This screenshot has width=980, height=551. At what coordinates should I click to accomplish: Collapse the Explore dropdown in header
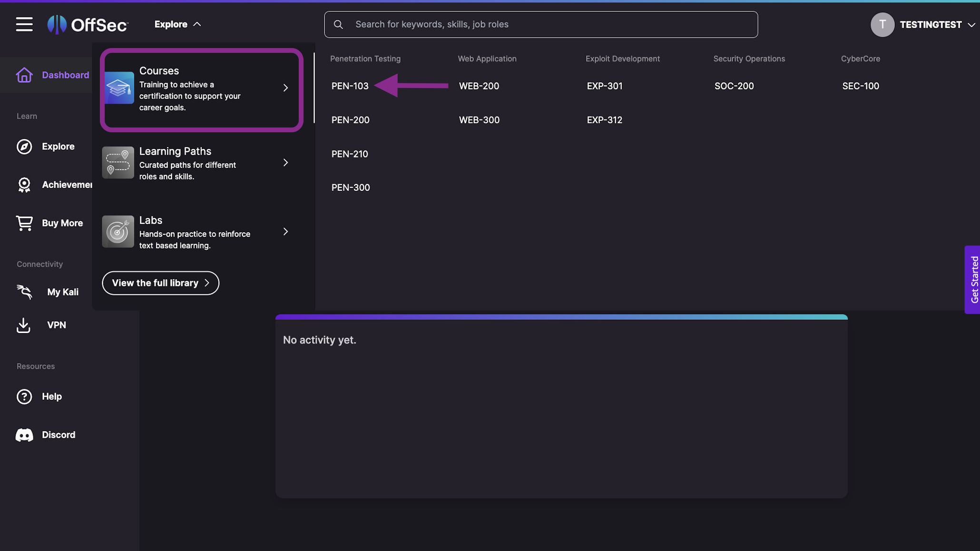177,24
